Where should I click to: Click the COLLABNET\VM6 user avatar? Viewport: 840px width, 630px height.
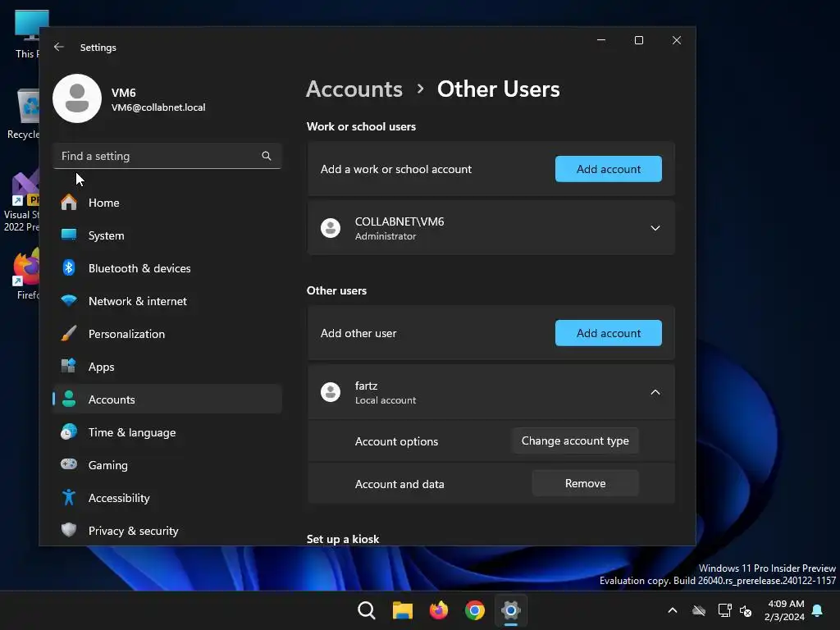coord(331,228)
